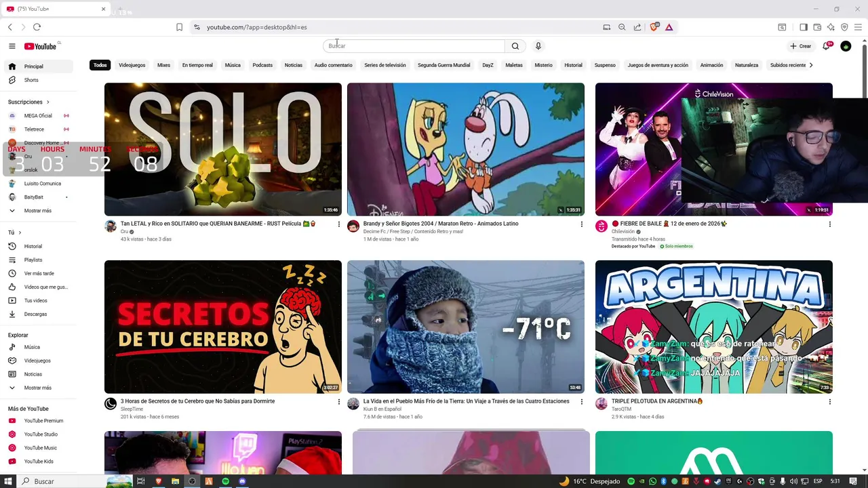Open Ver más tarde list
The width and height of the screenshot is (868, 488).
tap(40, 273)
